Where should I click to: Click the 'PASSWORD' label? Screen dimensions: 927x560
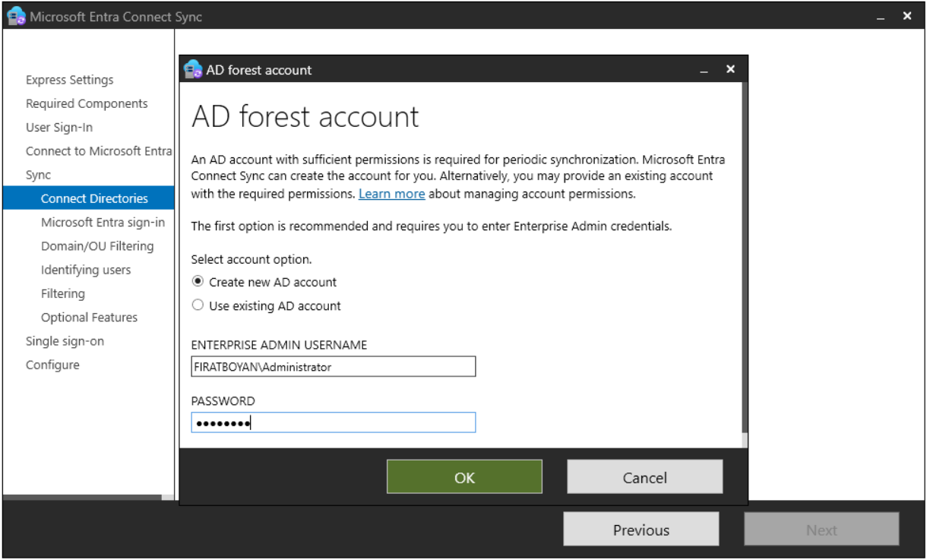click(223, 401)
